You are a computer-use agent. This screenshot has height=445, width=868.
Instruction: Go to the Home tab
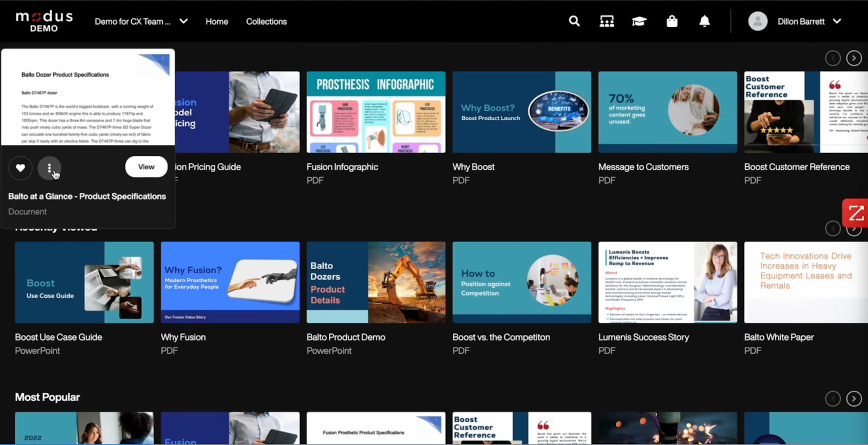coord(216,21)
